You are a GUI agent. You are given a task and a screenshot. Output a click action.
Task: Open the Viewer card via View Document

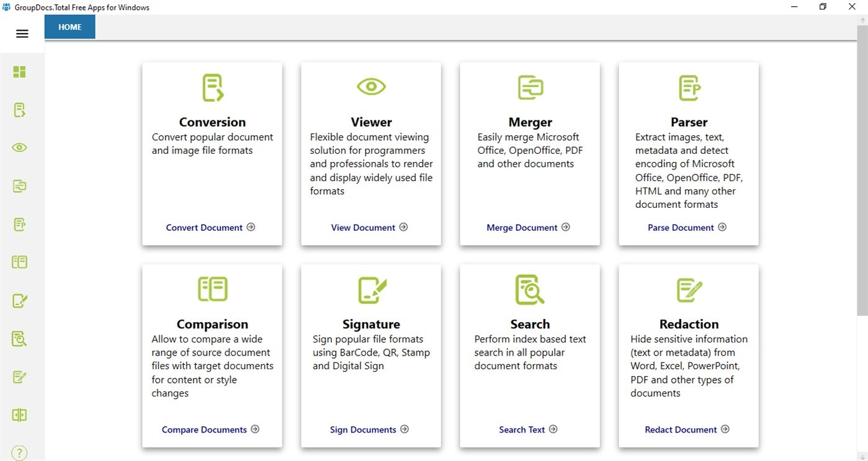click(x=369, y=227)
